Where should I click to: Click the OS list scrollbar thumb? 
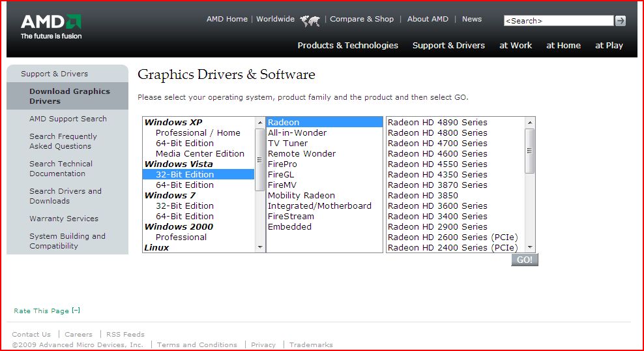(259, 159)
